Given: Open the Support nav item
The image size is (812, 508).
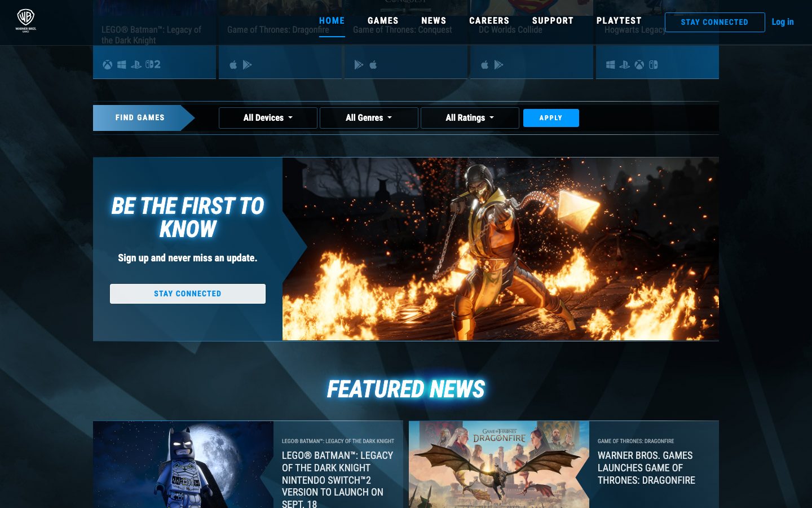Looking at the screenshot, I should point(553,21).
